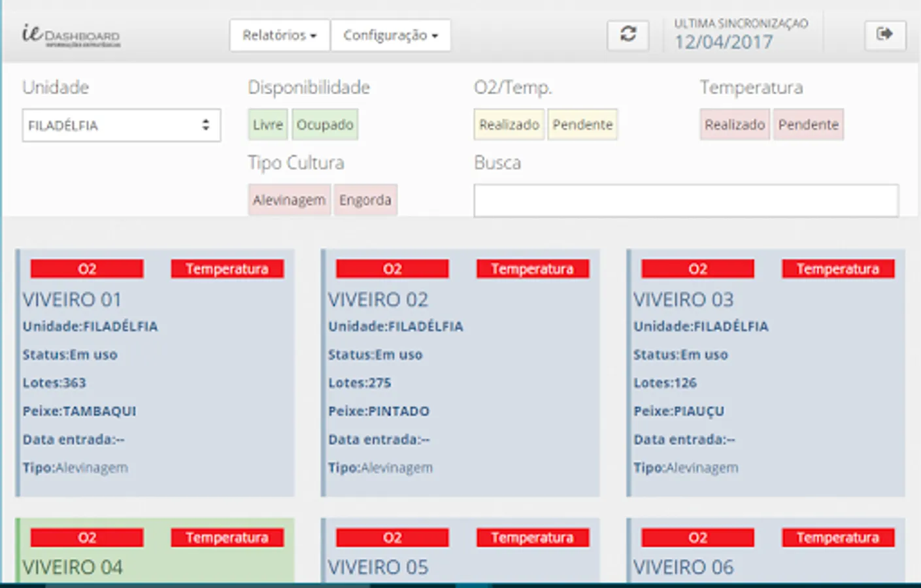Image resolution: width=921 pixels, height=588 pixels.
Task: Toggle the Ocupado availability filter
Action: click(325, 125)
